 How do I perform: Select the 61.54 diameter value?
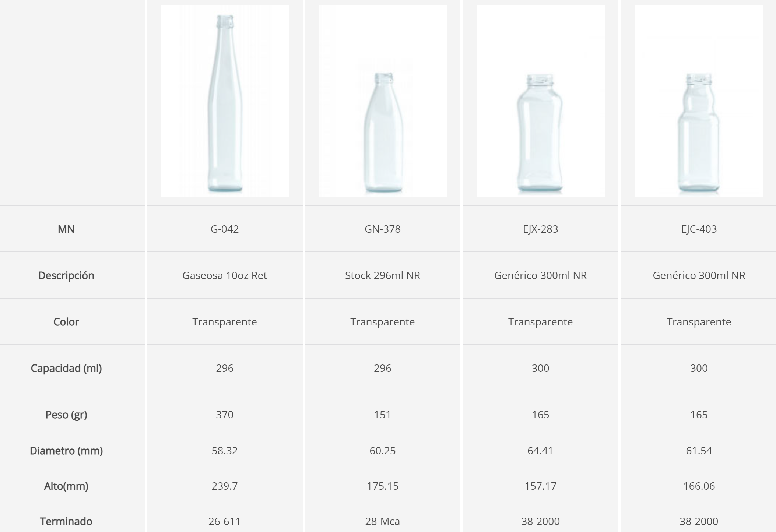pos(699,451)
